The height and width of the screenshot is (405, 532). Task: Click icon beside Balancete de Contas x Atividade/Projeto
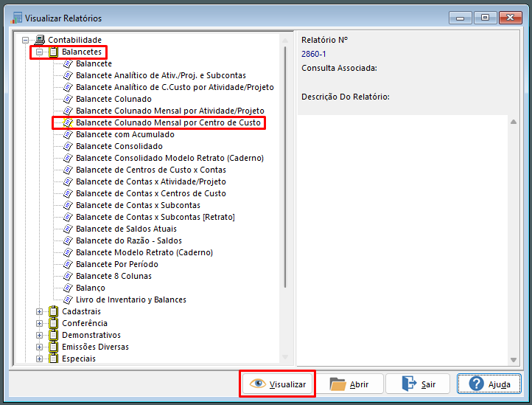coord(69,181)
